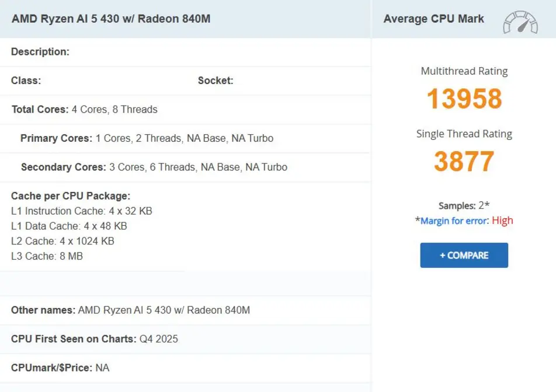Click the Cache per CPU Package section

tap(70, 195)
